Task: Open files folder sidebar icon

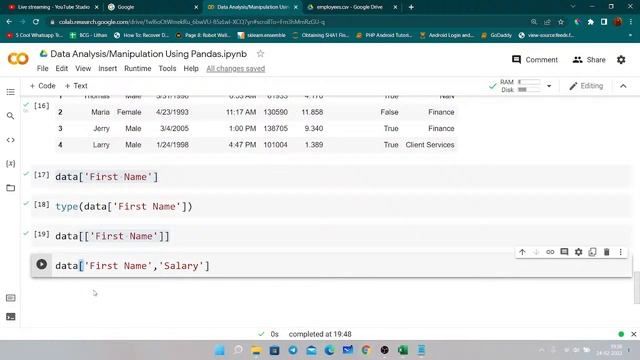Action: pyautogui.click(x=11, y=188)
